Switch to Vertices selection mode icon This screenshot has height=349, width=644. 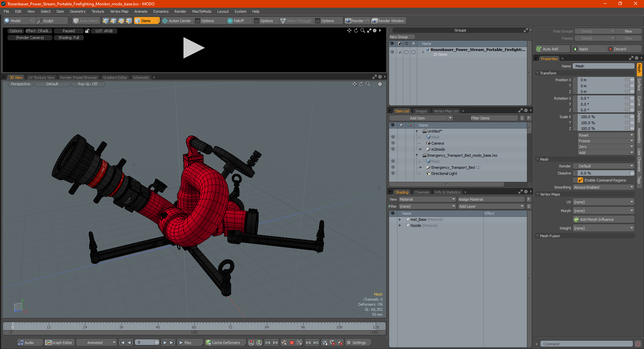coord(106,21)
